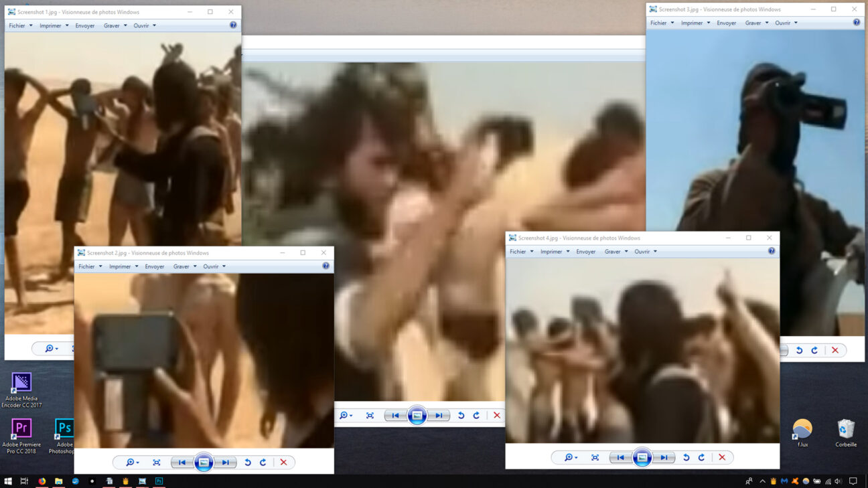Image resolution: width=868 pixels, height=488 pixels.
Task: Open Firefox from the taskbar
Action: coord(42,481)
